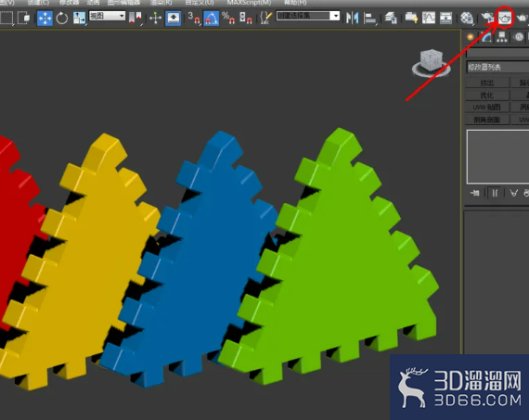Open the 视图 reference coordinate dropdown
Image resolution: width=529 pixels, height=420 pixels.
pyautogui.click(x=108, y=16)
